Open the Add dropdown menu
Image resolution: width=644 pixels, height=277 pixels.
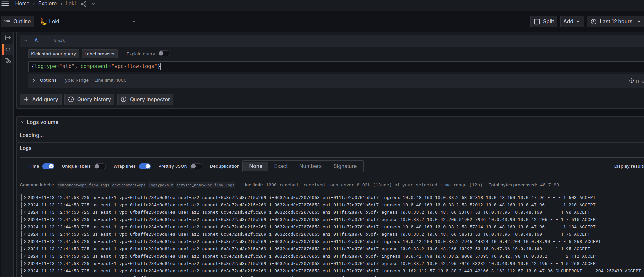click(572, 21)
